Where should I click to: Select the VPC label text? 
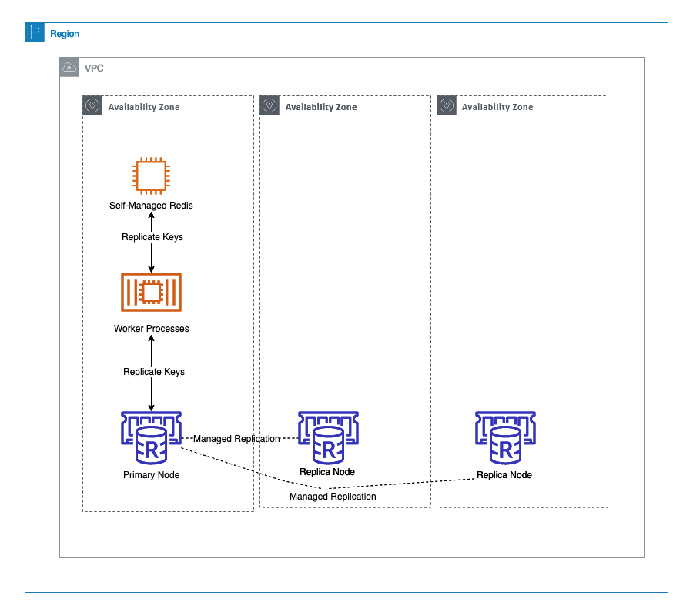[94, 68]
